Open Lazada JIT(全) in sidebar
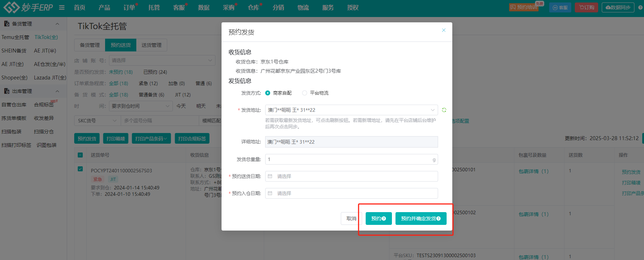This screenshot has height=260, width=644. point(50,78)
